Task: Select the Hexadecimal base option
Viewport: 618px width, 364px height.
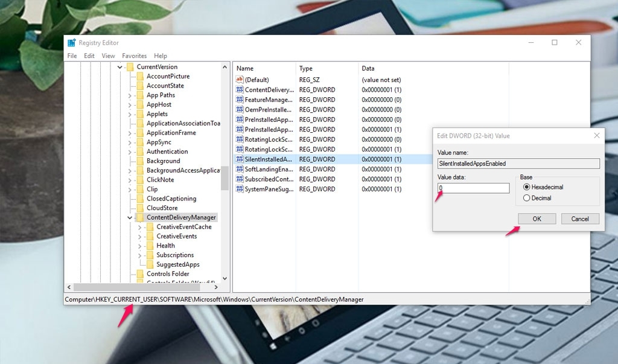Action: click(x=527, y=186)
